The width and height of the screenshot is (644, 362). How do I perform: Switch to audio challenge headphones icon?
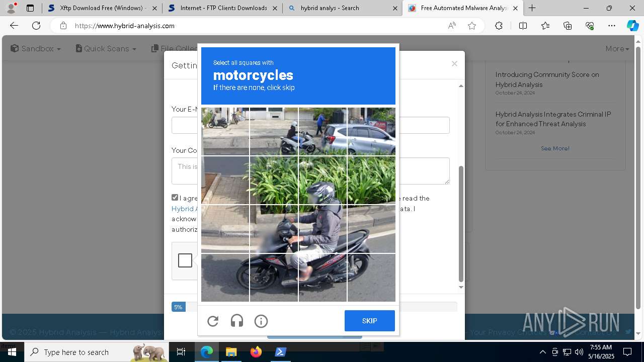point(237,321)
